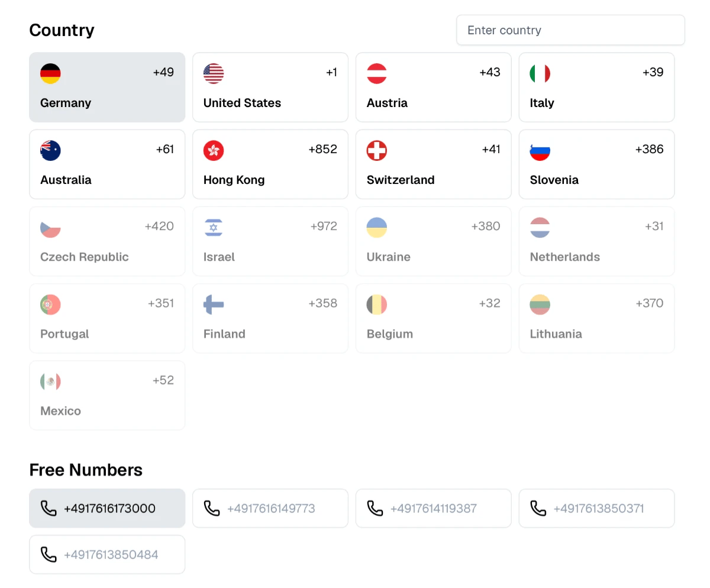Click the United States flag icon
Screen dimensions: 710x588
coord(214,74)
